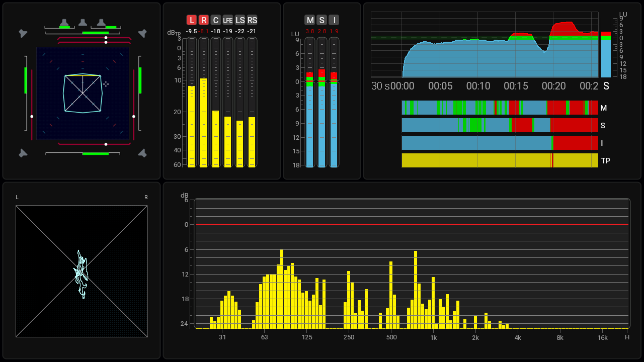Click the S indicator beside loudness chart
The image size is (644, 362).
coord(606,86)
